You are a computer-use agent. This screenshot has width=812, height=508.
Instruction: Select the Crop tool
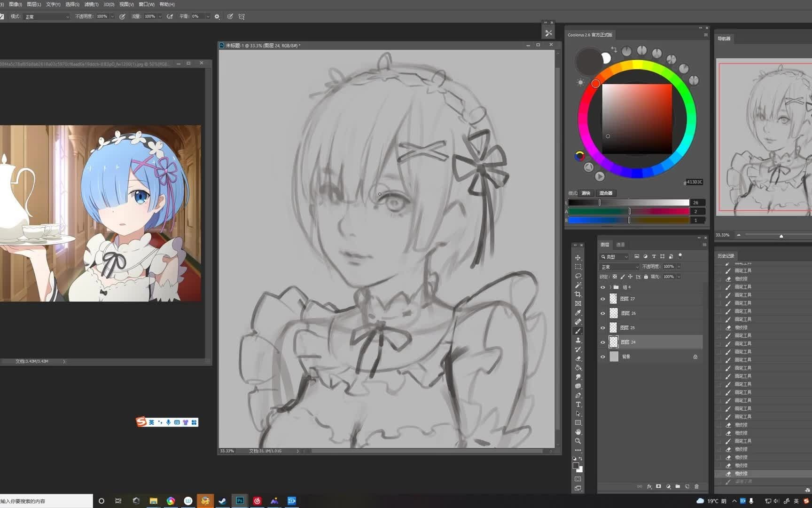pyautogui.click(x=578, y=294)
